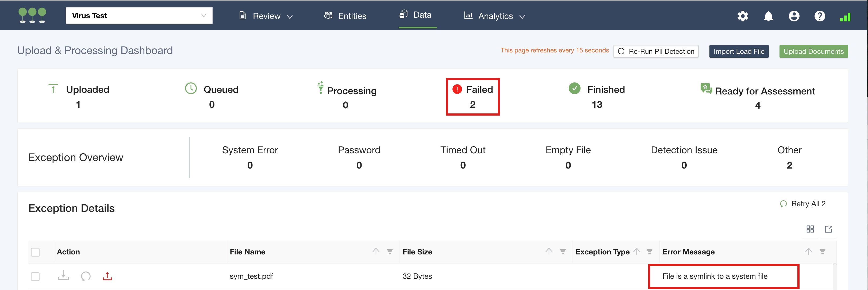Select the sym_test.pdf row checkbox
The image size is (868, 290).
(35, 276)
